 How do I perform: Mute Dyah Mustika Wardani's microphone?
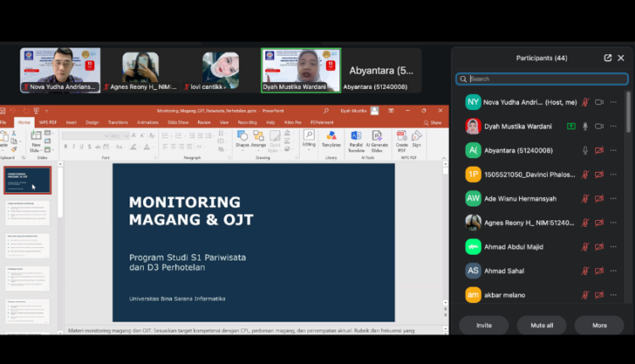[585, 126]
